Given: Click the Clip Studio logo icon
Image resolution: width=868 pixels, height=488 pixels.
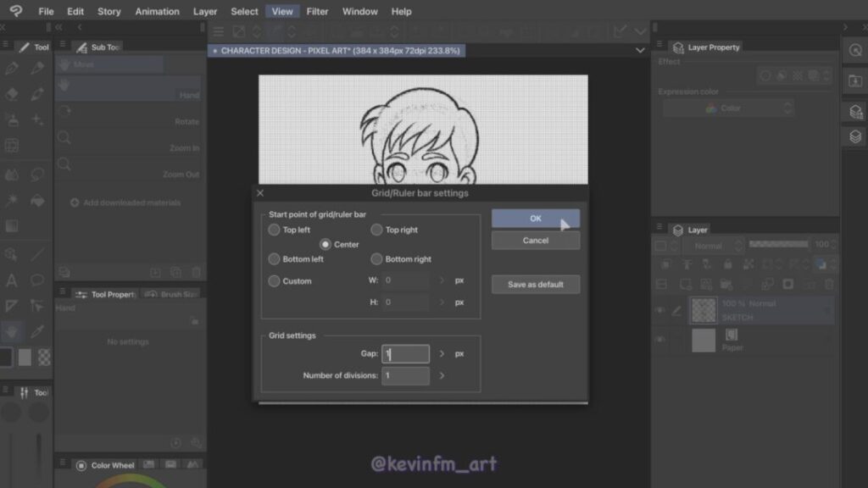Looking at the screenshot, I should tap(15, 11).
